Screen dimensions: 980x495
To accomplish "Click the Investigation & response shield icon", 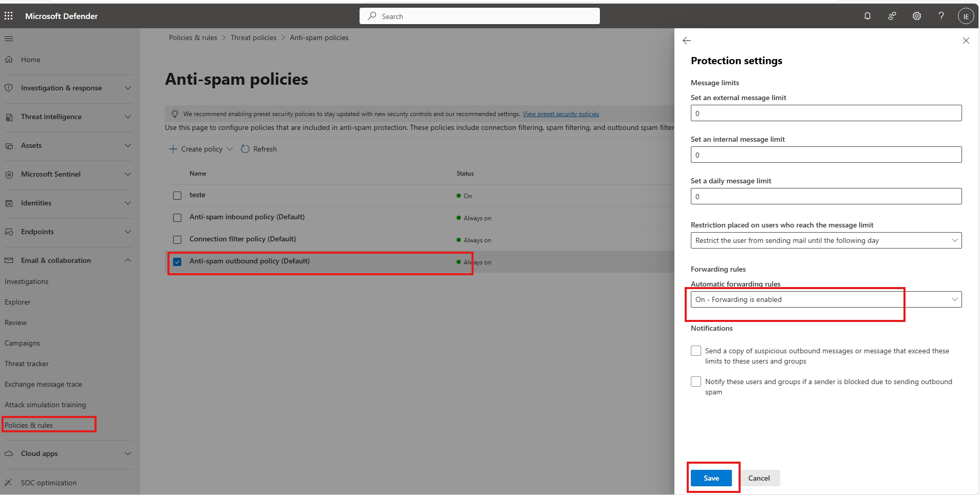I will [x=9, y=88].
